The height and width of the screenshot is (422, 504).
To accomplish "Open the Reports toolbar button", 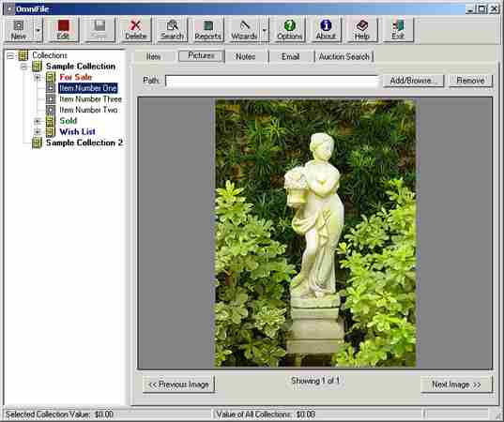I will tap(208, 30).
